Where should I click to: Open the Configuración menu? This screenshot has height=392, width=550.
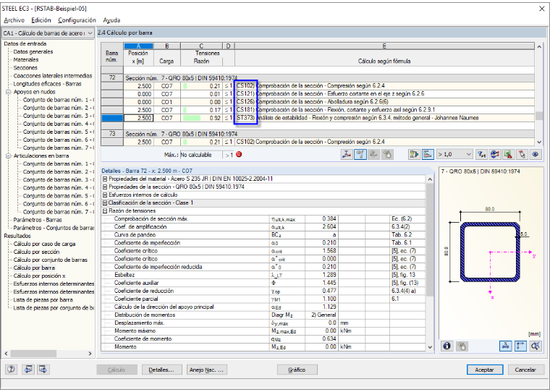(x=77, y=20)
